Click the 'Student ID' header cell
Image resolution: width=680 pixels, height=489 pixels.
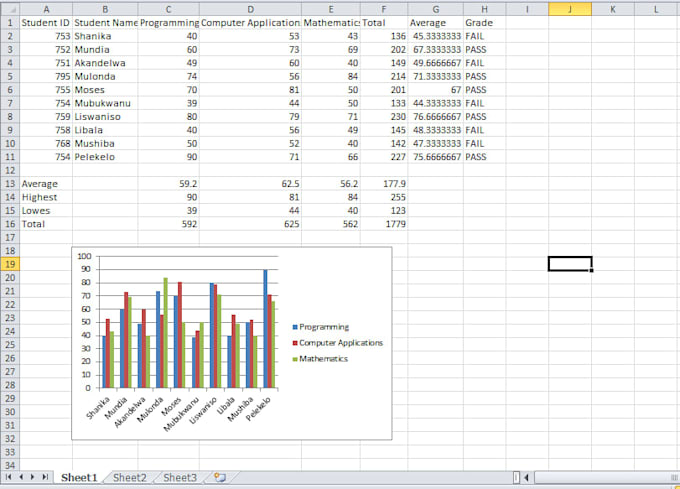tap(46, 23)
